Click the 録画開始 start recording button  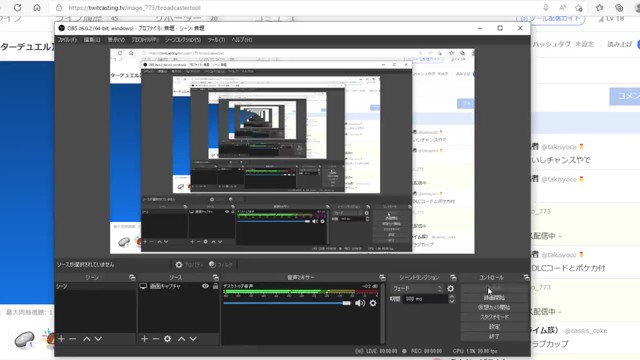(494, 298)
